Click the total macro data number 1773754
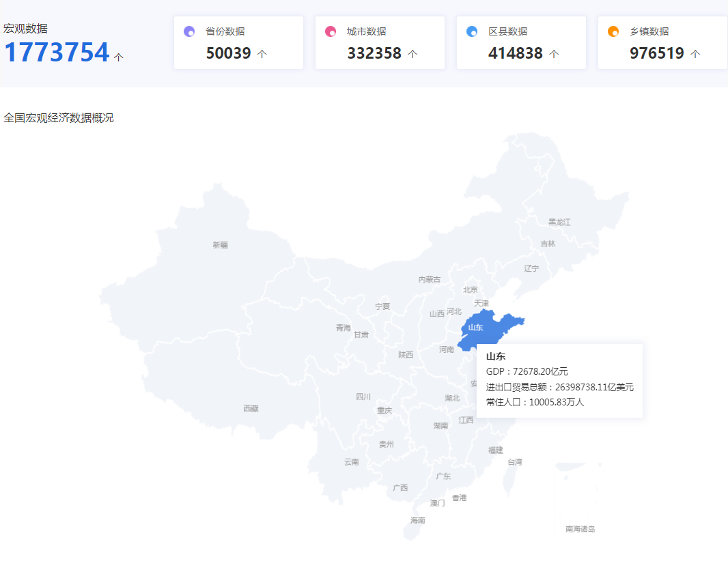 [x=57, y=53]
